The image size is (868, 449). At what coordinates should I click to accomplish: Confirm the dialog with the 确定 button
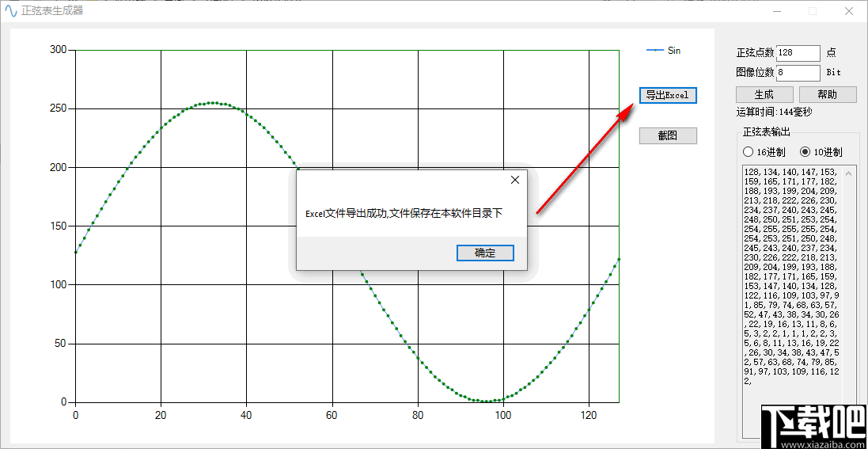(485, 253)
